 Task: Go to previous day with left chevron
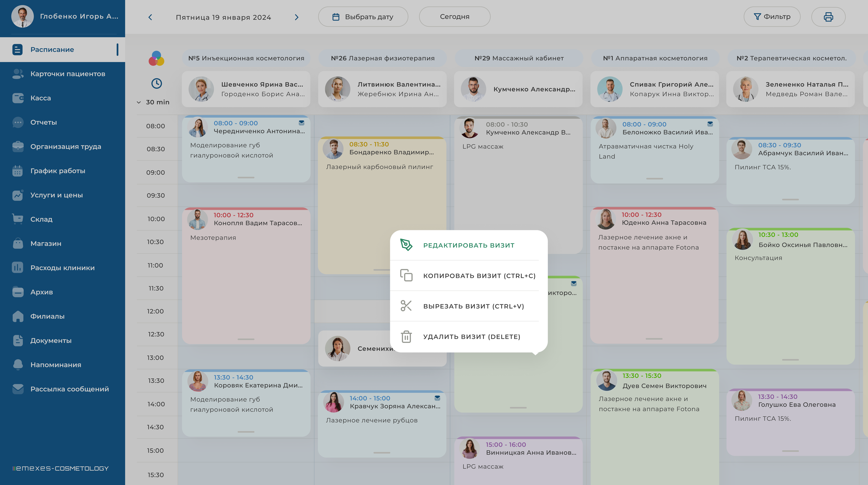pyautogui.click(x=150, y=17)
